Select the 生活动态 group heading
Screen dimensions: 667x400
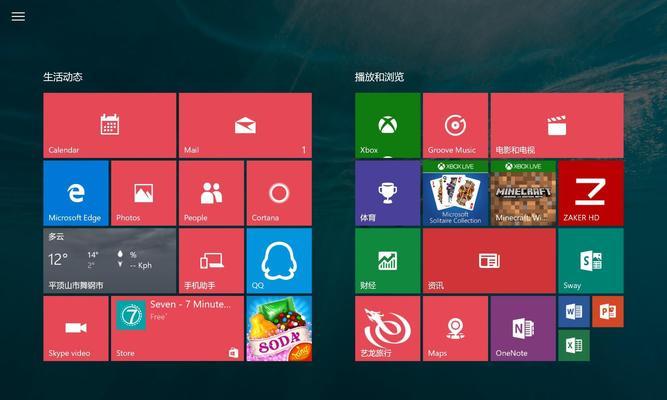pyautogui.click(x=63, y=77)
